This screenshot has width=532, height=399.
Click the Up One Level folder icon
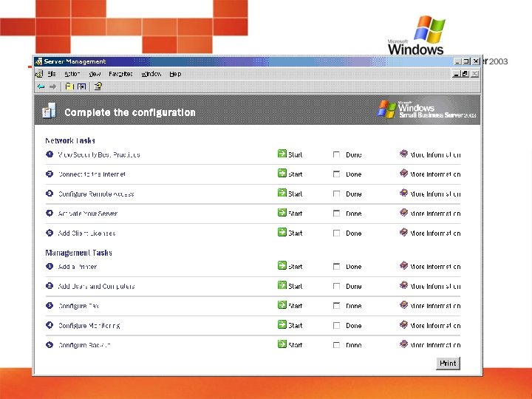click(69, 86)
